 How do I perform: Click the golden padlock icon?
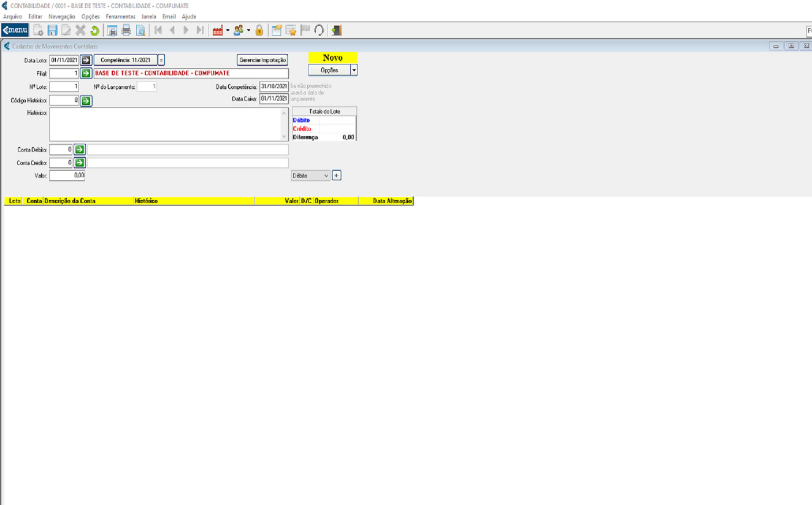259,30
